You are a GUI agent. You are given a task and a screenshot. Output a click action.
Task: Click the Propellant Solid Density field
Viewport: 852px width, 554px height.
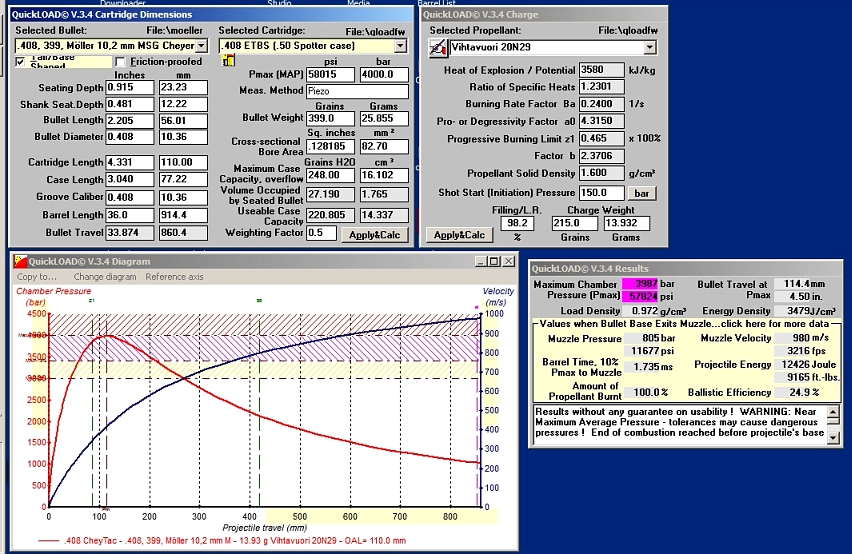point(602,173)
